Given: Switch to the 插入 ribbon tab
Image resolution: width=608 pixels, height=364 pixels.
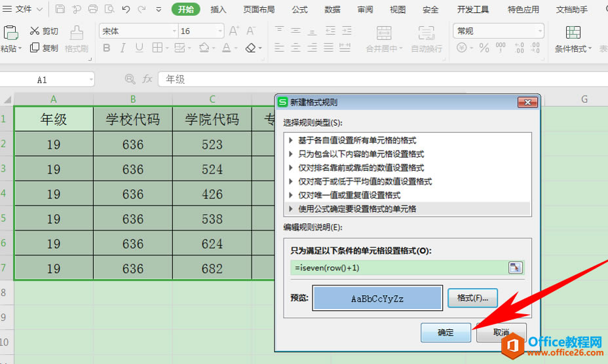Looking at the screenshot, I should [x=218, y=9].
